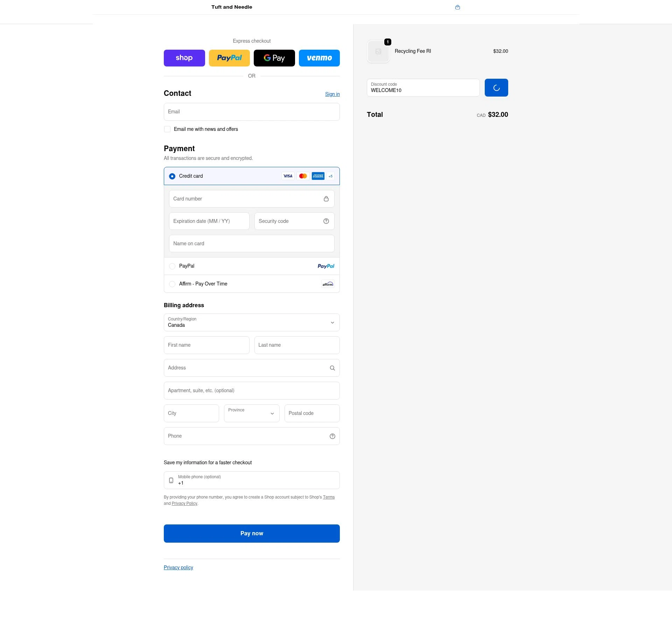Click the Shop Pay express button
Screen dimensions: 672x628
[x=184, y=58]
